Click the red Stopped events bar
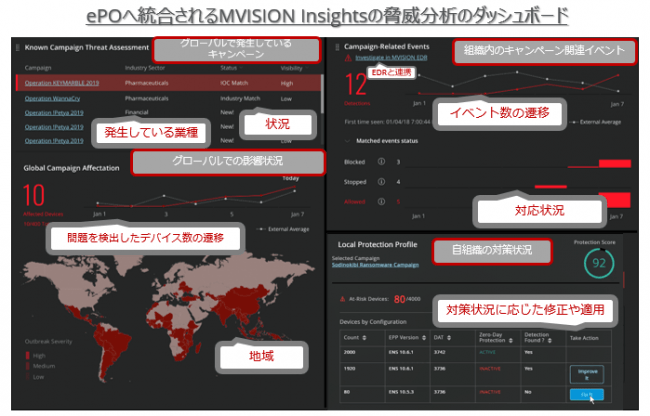Screen dimensions: 650x416 point(551,186)
